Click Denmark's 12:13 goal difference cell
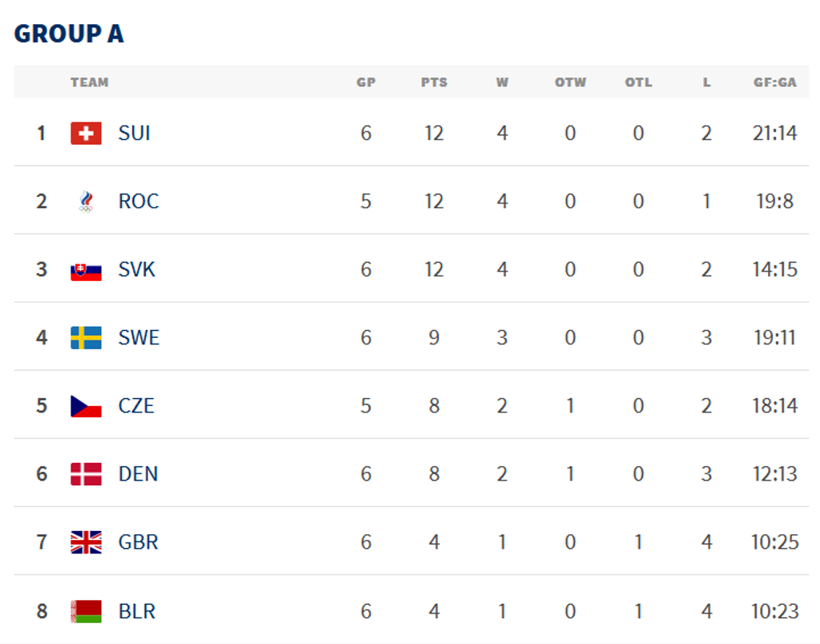 [x=774, y=474]
